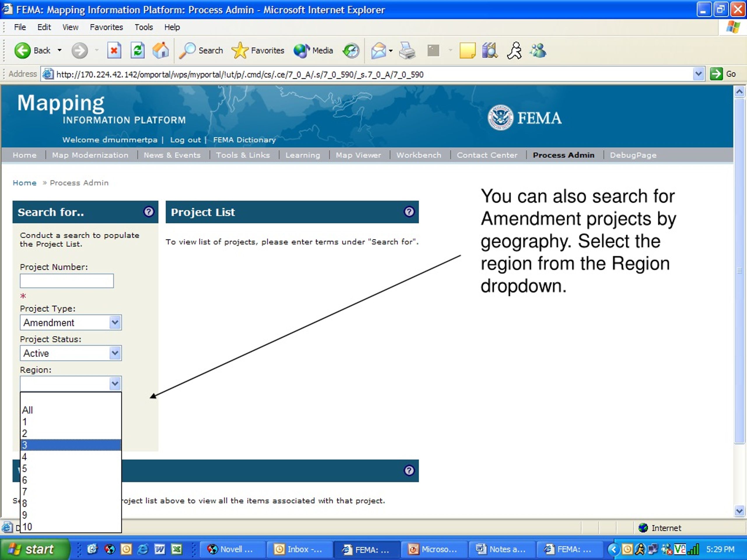Open the Tools menu

pyautogui.click(x=144, y=27)
